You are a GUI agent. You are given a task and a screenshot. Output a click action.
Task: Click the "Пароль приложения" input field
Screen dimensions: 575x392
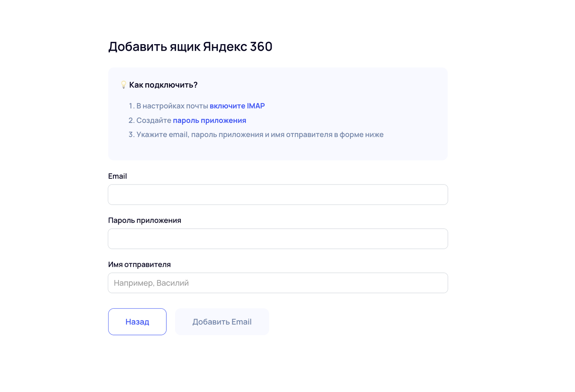[x=277, y=238]
